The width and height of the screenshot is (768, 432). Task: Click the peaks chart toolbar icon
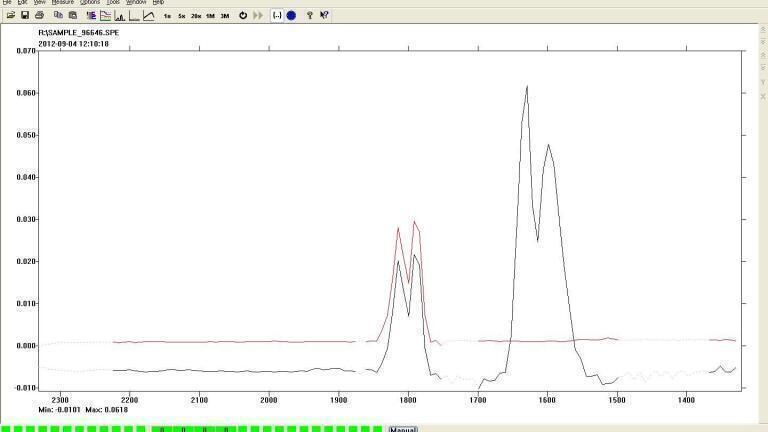point(120,16)
